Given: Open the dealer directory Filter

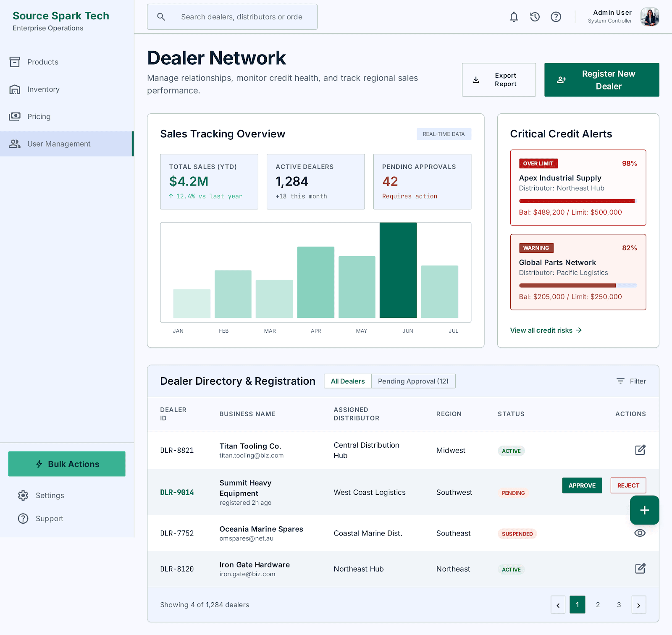Looking at the screenshot, I should 631,381.
